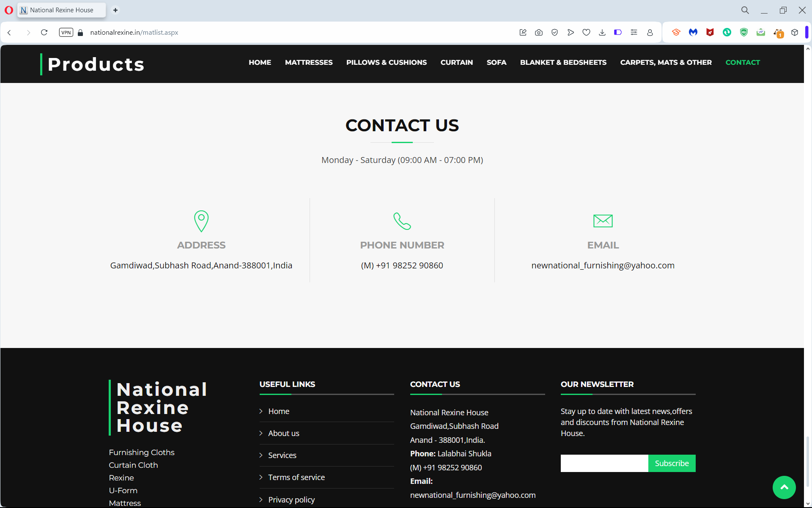The image size is (812, 508).
Task: Click Rexine footer text
Action: click(x=121, y=478)
